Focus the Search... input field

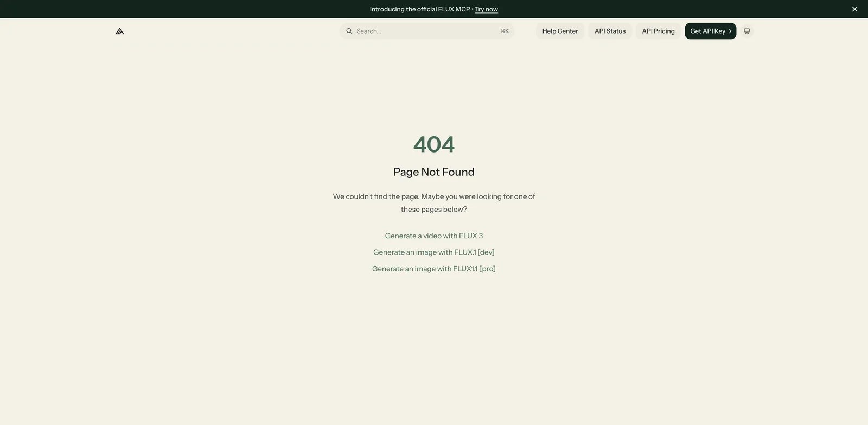coord(426,31)
